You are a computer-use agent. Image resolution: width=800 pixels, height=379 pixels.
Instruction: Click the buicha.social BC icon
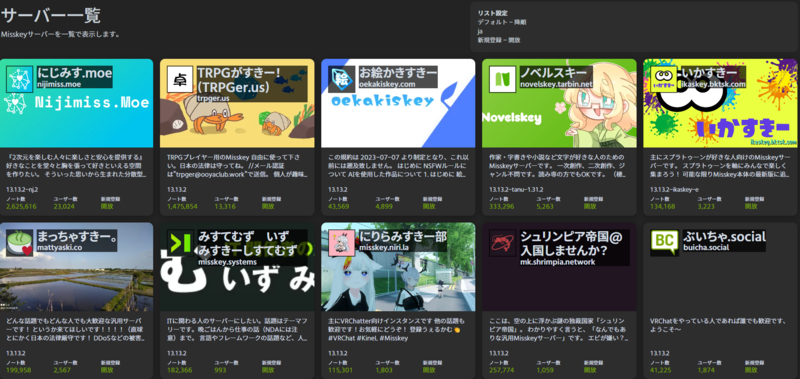(x=664, y=243)
